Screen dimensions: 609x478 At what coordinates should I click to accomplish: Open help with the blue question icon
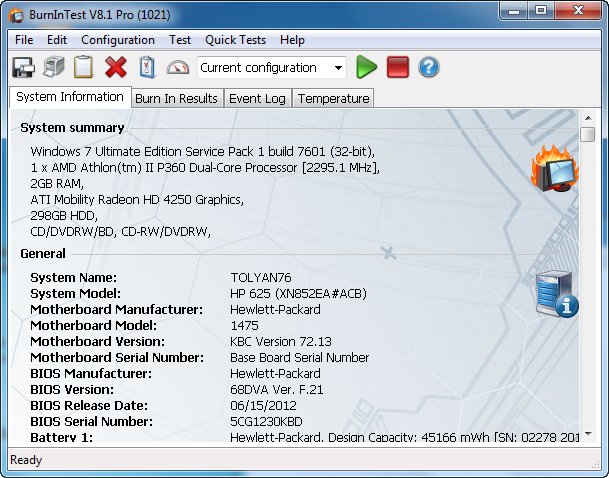coord(429,68)
